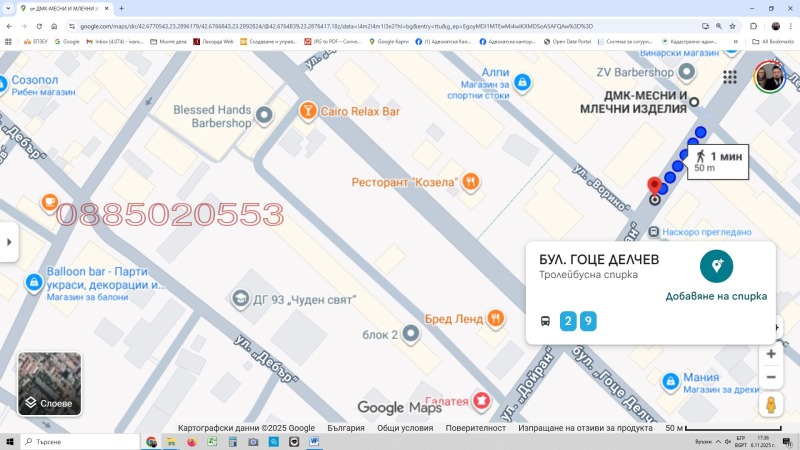Show more bookmarks via the chevron
The image size is (800, 450).
click(736, 42)
